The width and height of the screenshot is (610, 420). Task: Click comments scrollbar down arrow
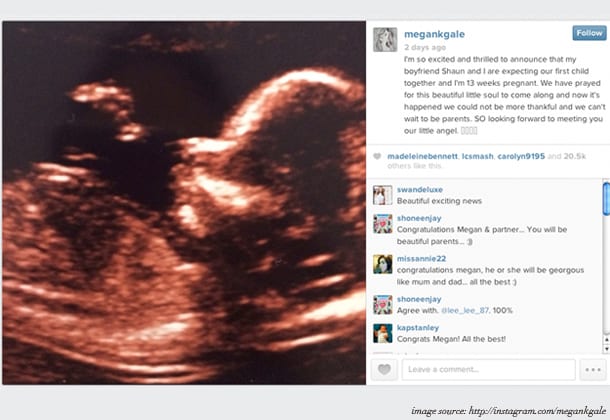point(606,349)
